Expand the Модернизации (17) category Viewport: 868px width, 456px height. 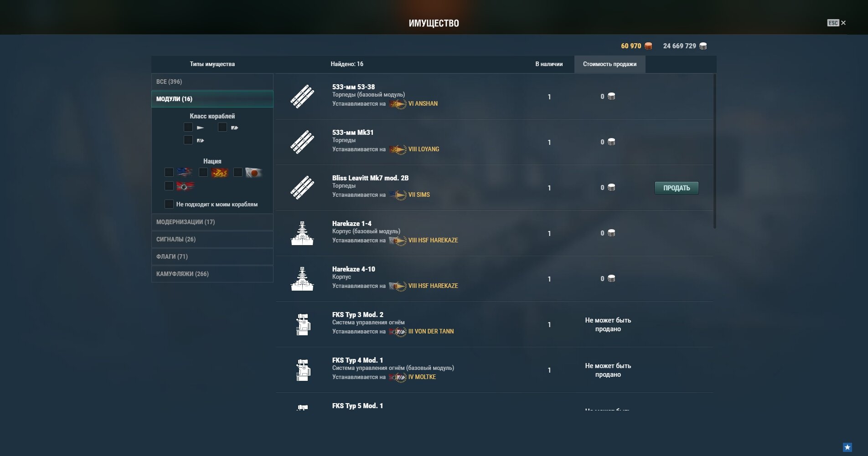point(212,222)
